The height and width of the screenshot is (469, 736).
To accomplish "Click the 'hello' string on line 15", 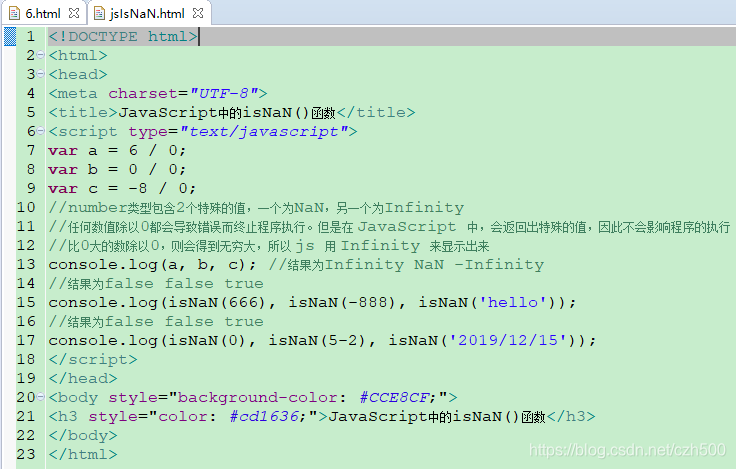I will tap(512, 302).
